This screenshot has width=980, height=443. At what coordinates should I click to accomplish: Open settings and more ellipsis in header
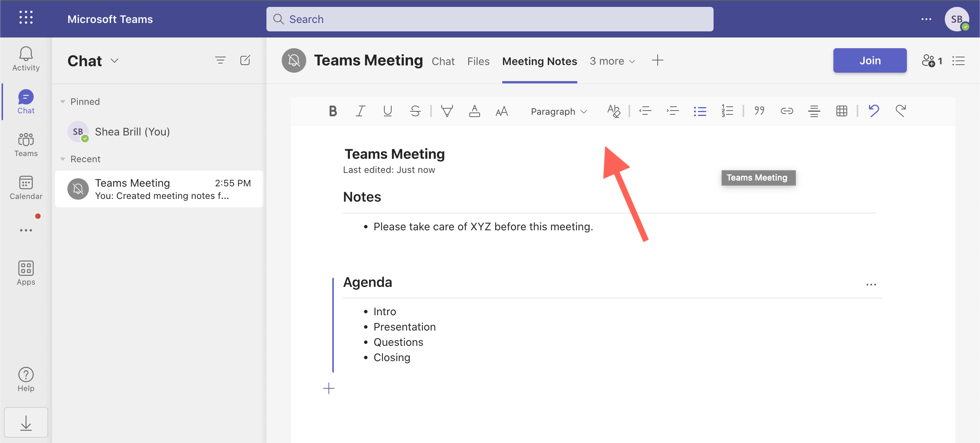pos(926,19)
